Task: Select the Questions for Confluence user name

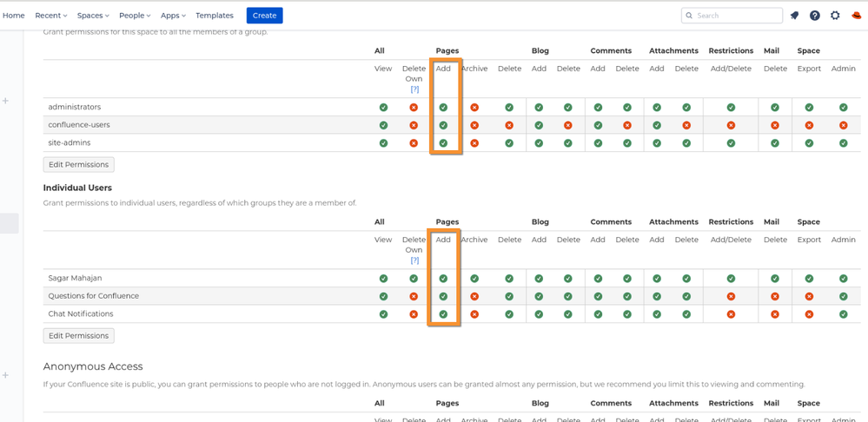Action: pyautogui.click(x=94, y=296)
